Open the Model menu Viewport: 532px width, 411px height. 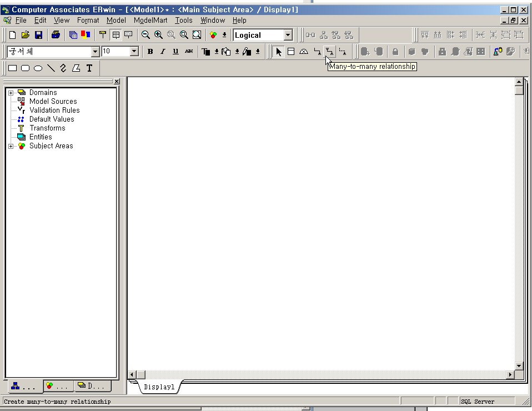pos(116,21)
